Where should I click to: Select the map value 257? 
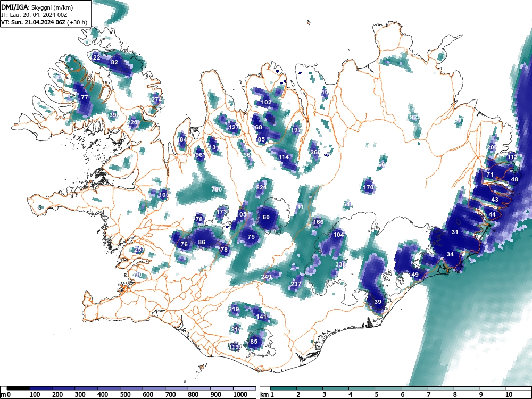coord(139,250)
